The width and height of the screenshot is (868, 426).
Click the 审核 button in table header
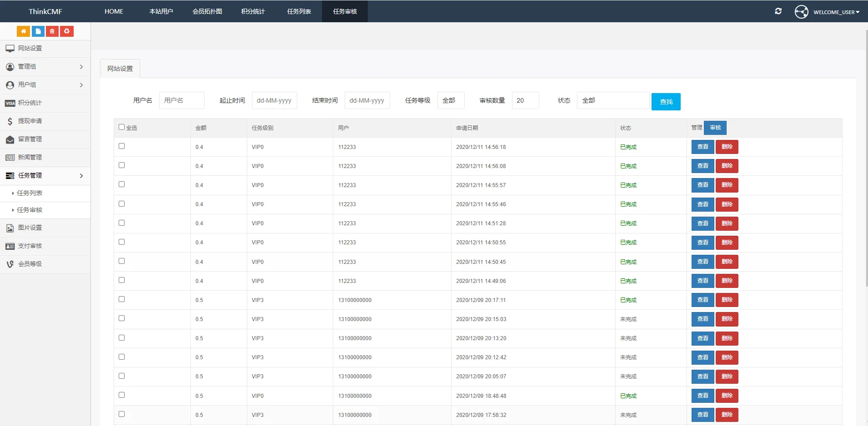[x=715, y=128]
